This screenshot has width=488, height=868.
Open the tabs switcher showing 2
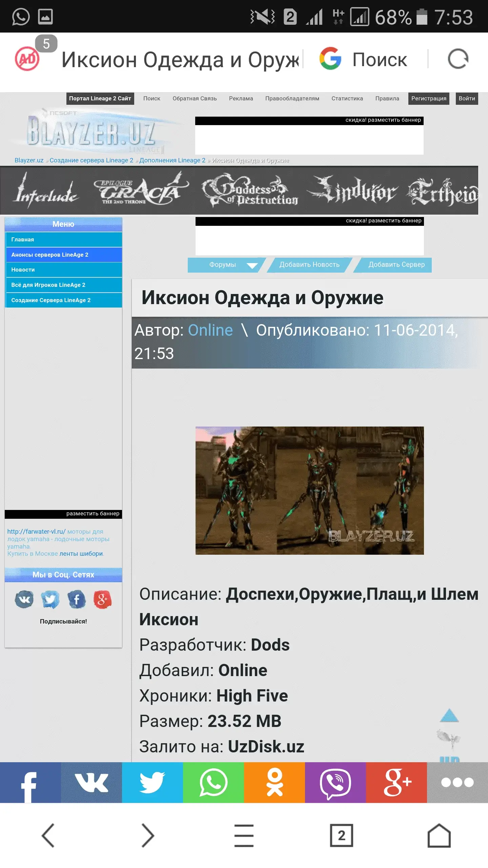(x=342, y=835)
